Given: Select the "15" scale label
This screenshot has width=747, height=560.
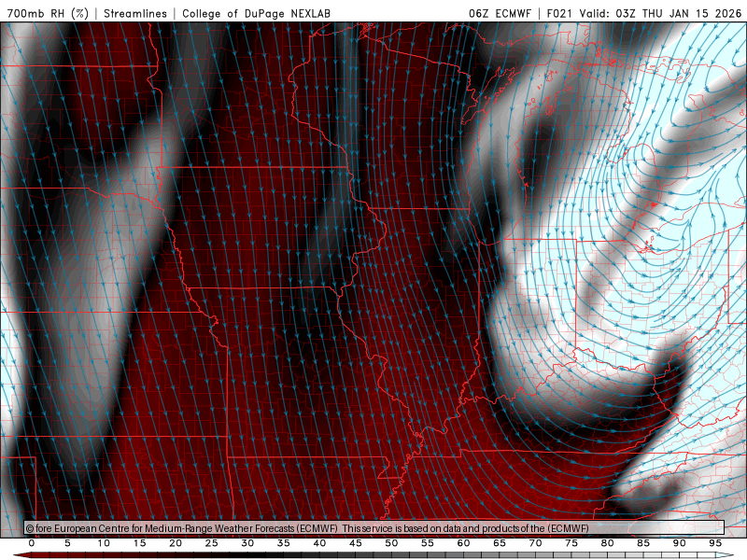Looking at the screenshot, I should (139, 543).
